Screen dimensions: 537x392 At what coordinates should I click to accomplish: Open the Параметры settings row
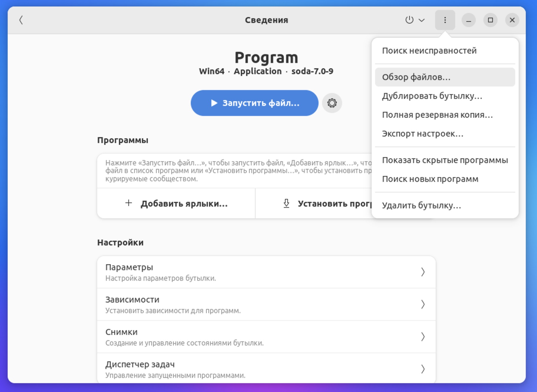(x=266, y=272)
